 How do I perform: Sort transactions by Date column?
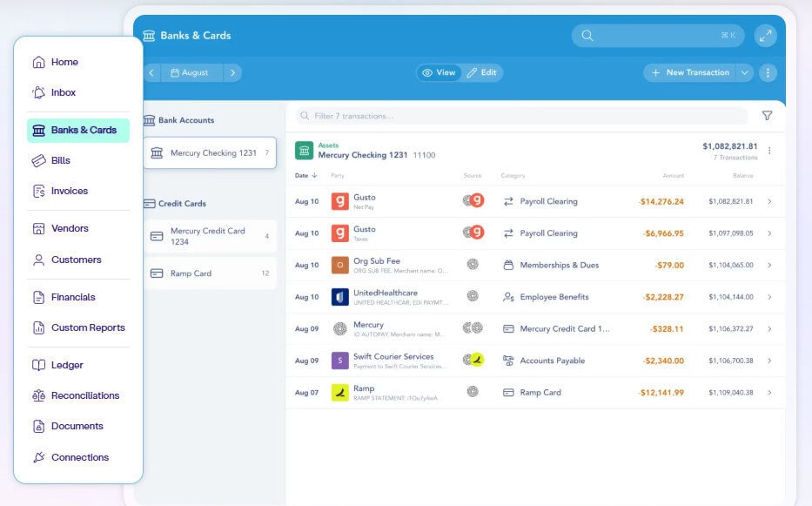305,176
